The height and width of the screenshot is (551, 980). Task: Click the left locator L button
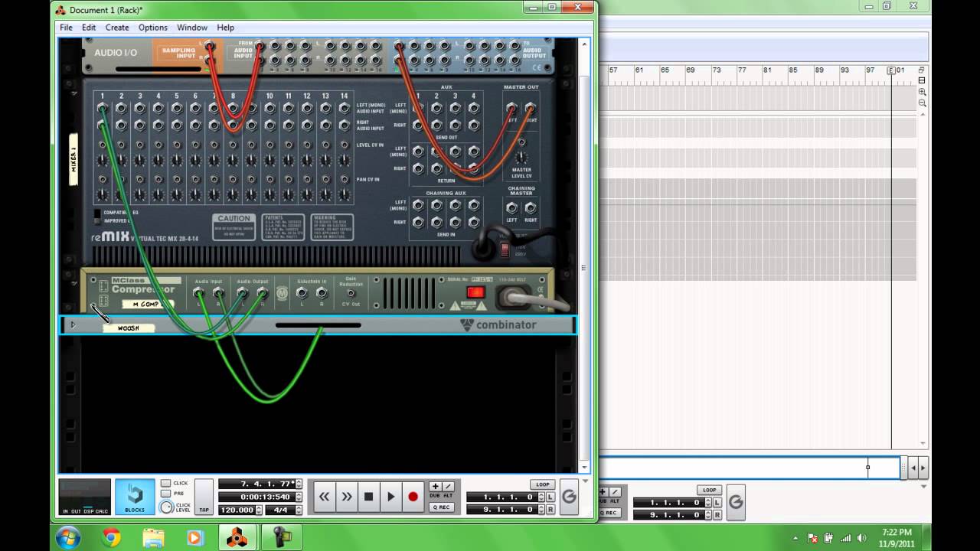click(550, 497)
